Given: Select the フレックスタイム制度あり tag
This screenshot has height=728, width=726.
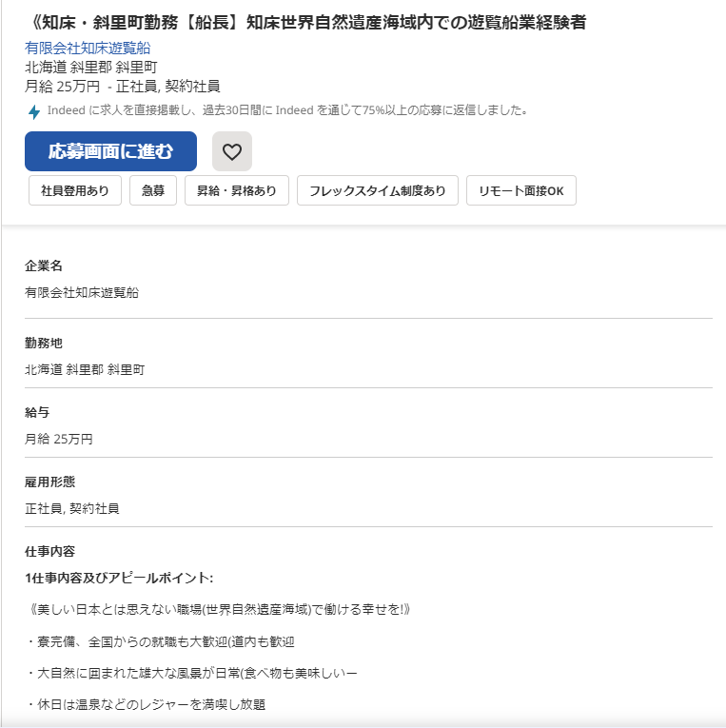Looking at the screenshot, I should (378, 190).
